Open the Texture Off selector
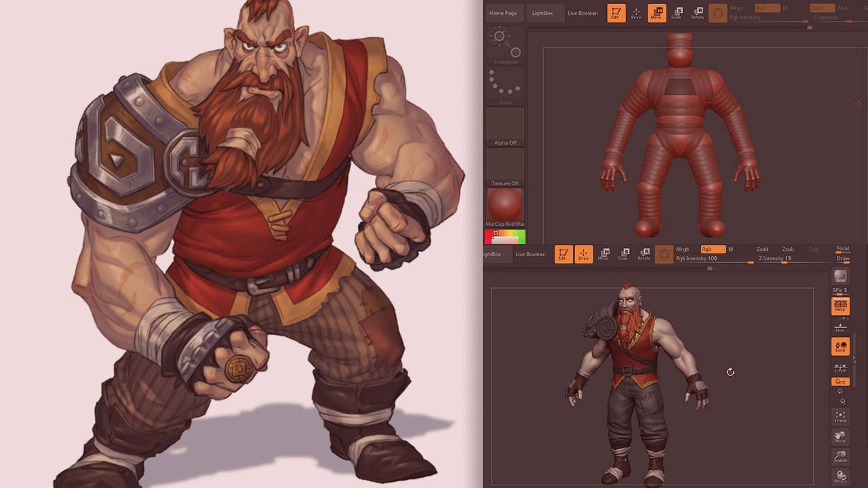Screen dimensions: 868x488 505,167
